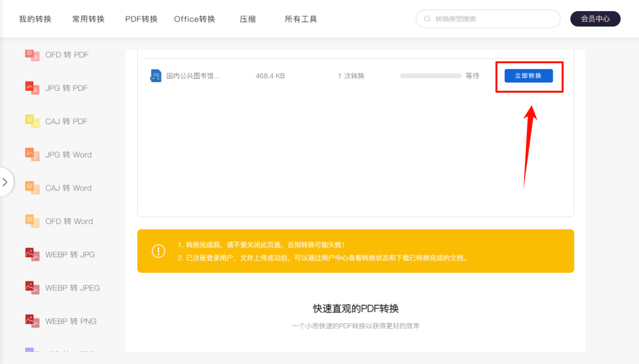Select the OFD 转 Word icon
The height and width of the screenshot is (364, 639).
[x=32, y=221]
